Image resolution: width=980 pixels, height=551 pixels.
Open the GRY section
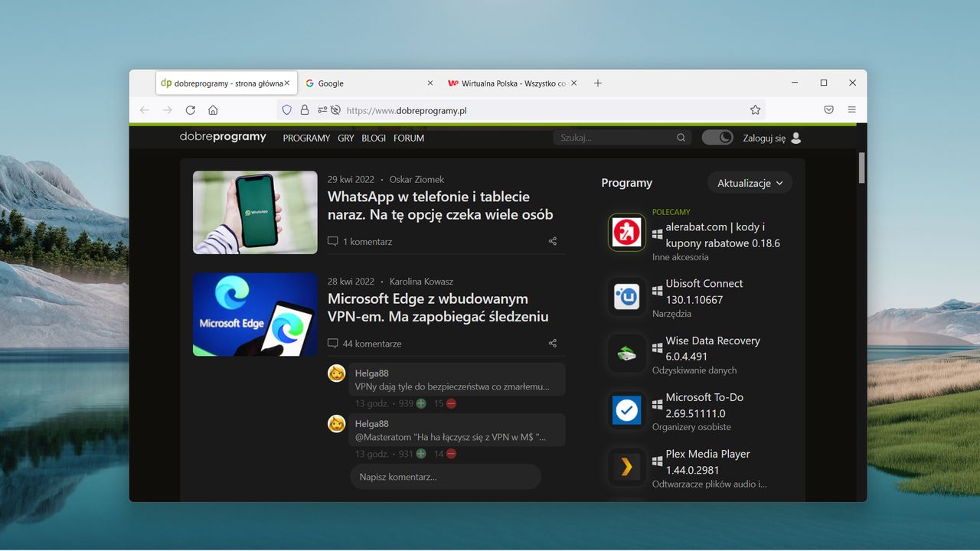(346, 139)
